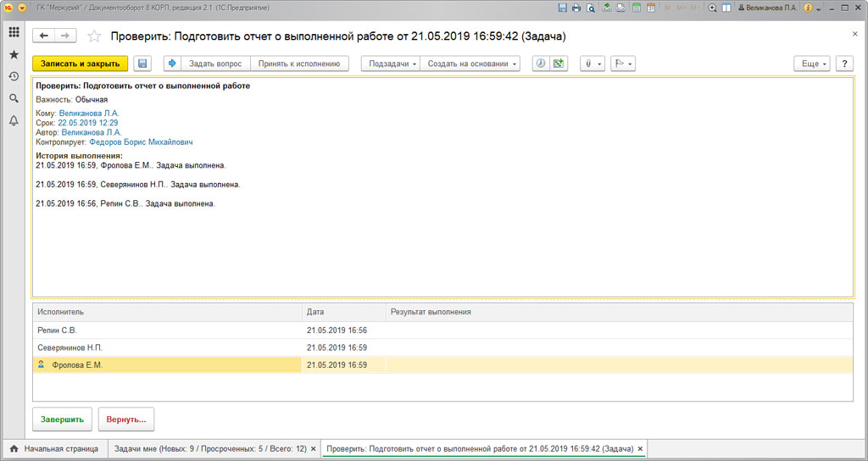Click Записать и закрыть button
Image resolution: width=868 pixels, height=461 pixels.
[81, 64]
